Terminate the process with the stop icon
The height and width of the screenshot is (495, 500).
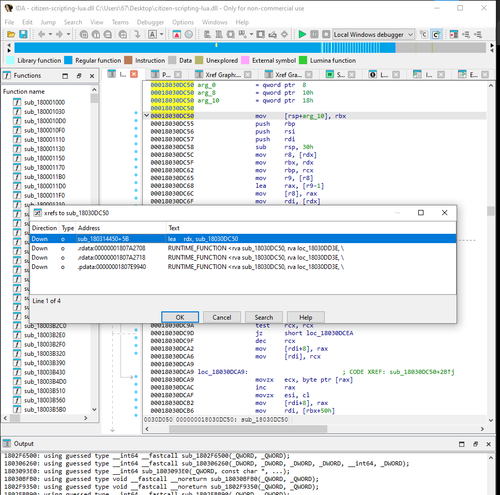click(326, 34)
